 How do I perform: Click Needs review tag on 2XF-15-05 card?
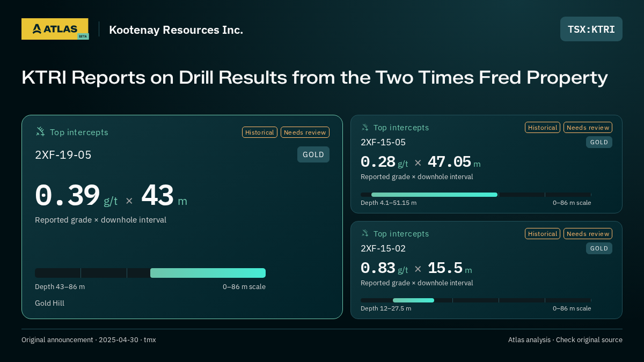[588, 128]
